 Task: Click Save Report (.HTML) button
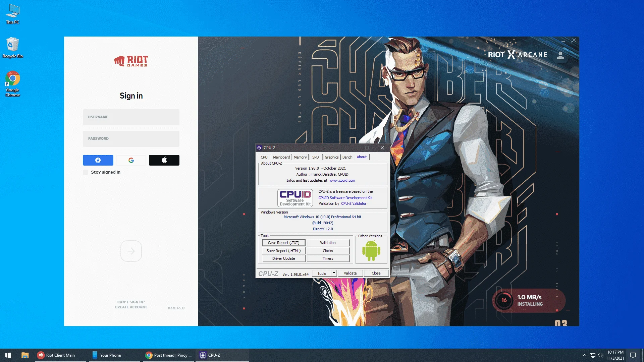(284, 251)
